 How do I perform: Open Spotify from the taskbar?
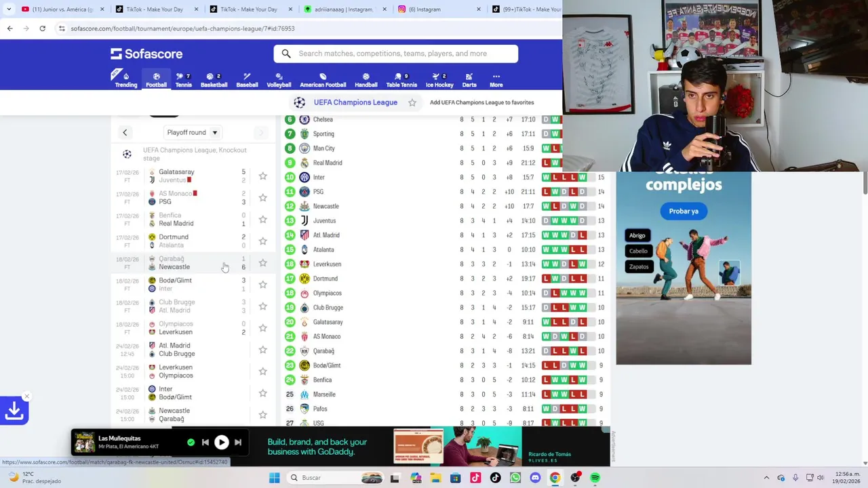(x=595, y=478)
